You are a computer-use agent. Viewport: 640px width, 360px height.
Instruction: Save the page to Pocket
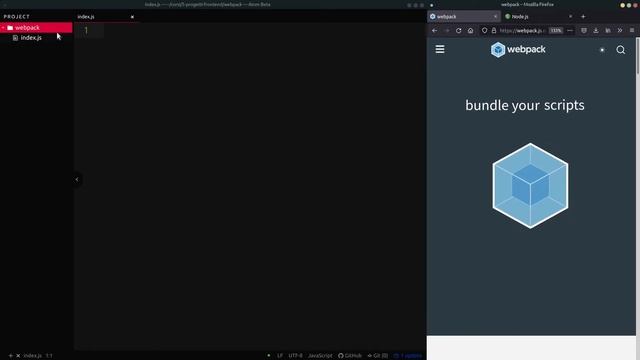pos(584,31)
